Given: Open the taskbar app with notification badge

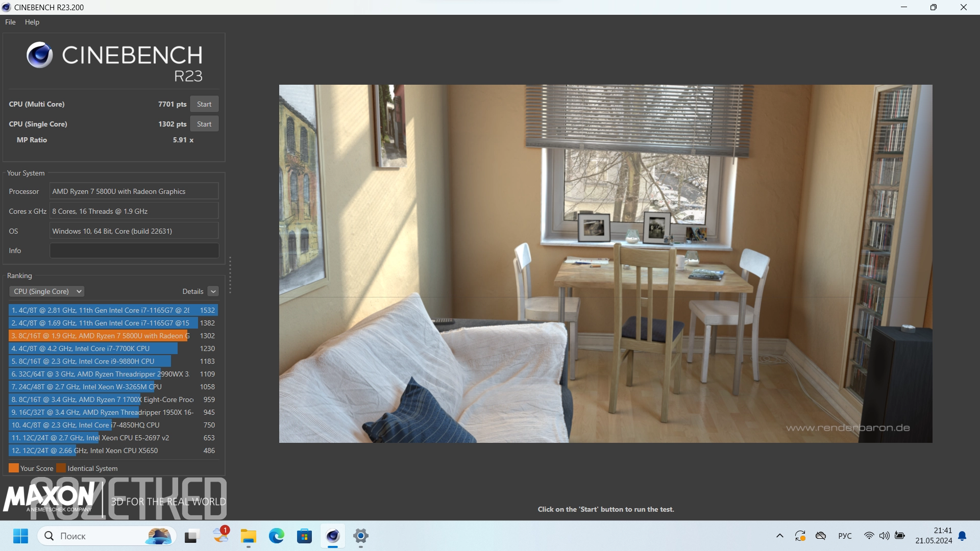Looking at the screenshot, I should (x=221, y=535).
